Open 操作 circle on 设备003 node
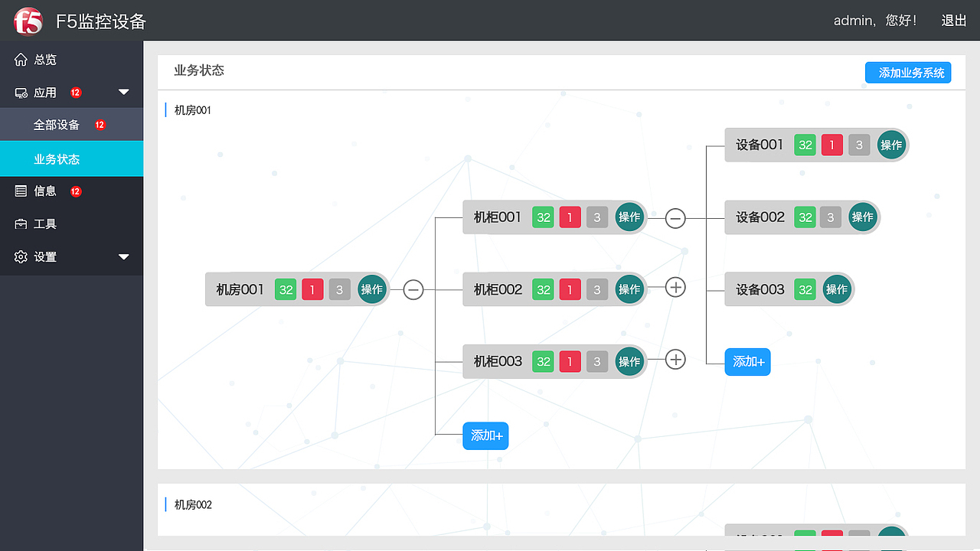The image size is (980, 551). click(x=837, y=289)
